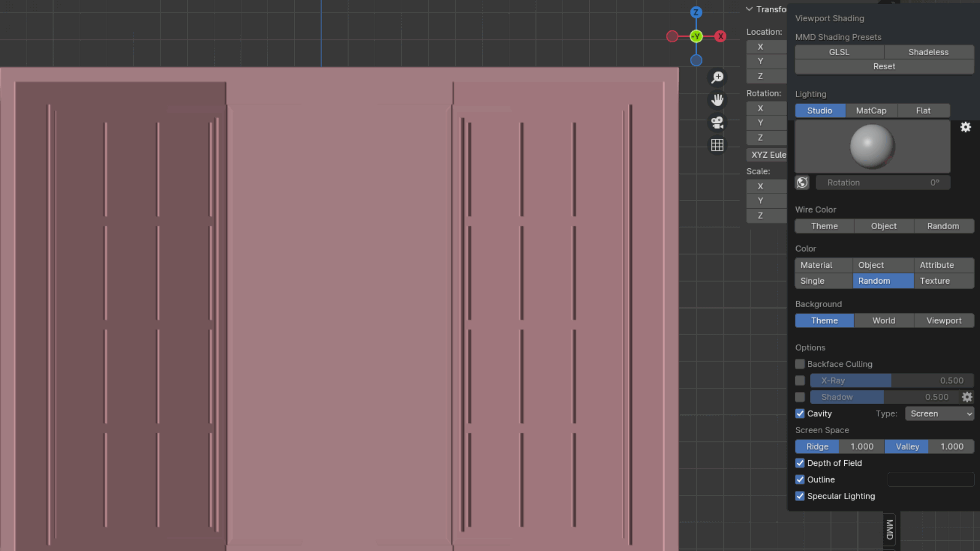980x551 pixels.
Task: Adjust the X-Ray value slider
Action: [891, 381]
